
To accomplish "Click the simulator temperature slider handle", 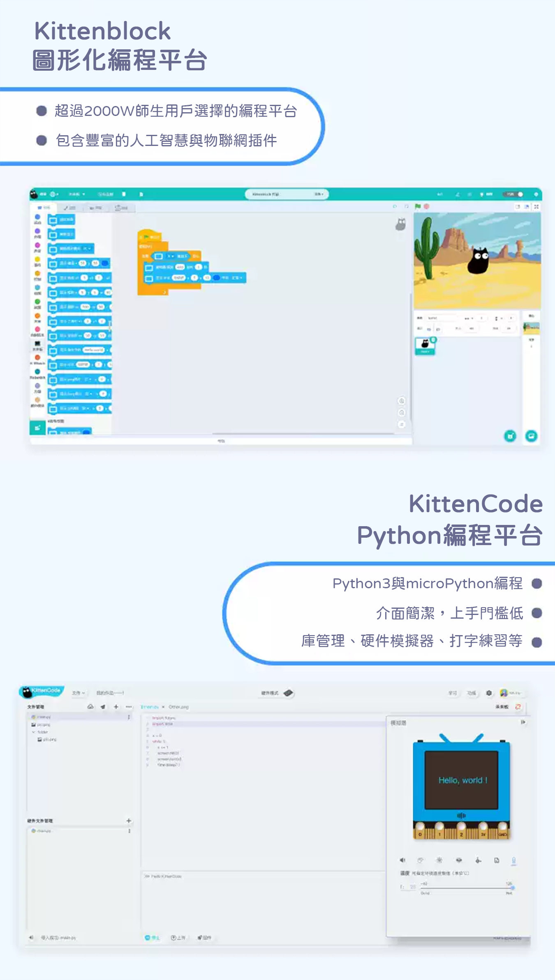I will tap(513, 888).
